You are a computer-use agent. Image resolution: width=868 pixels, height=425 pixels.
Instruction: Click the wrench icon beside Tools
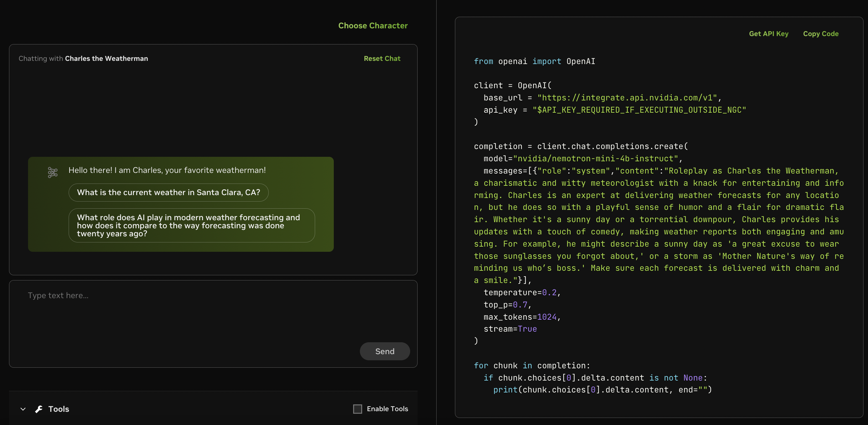39,409
